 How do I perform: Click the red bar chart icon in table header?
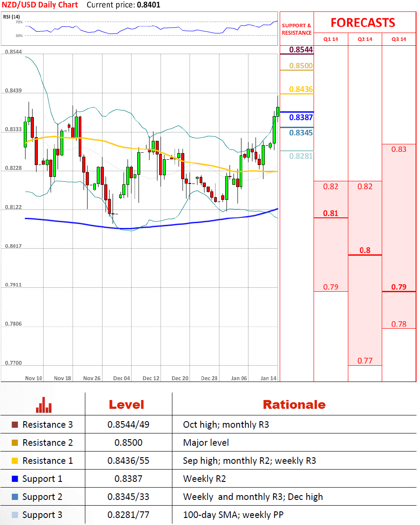coord(44,405)
